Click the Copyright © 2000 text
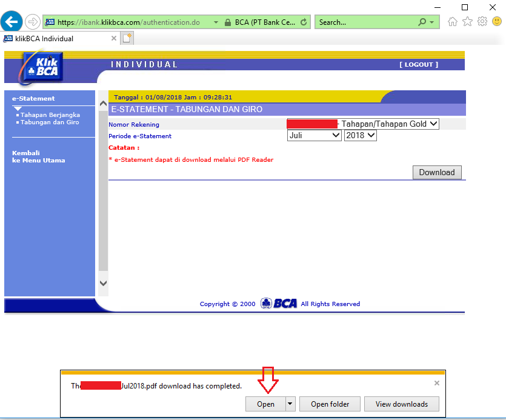 tap(227, 304)
